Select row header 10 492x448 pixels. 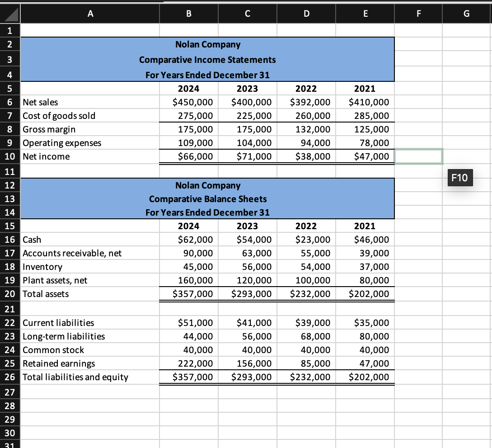[9, 156]
